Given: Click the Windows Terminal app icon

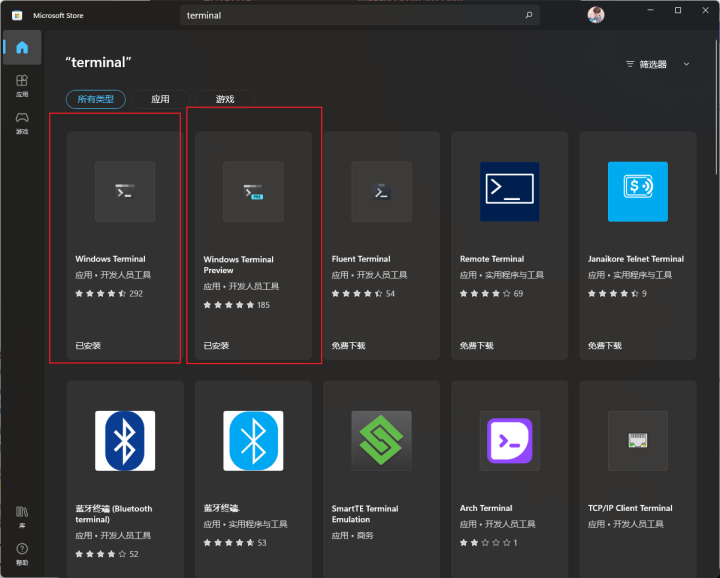Looking at the screenshot, I should [124, 191].
